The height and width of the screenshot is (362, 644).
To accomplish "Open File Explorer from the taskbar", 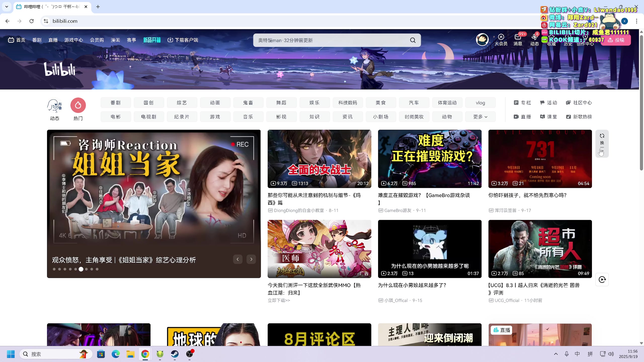I will click(x=130, y=354).
